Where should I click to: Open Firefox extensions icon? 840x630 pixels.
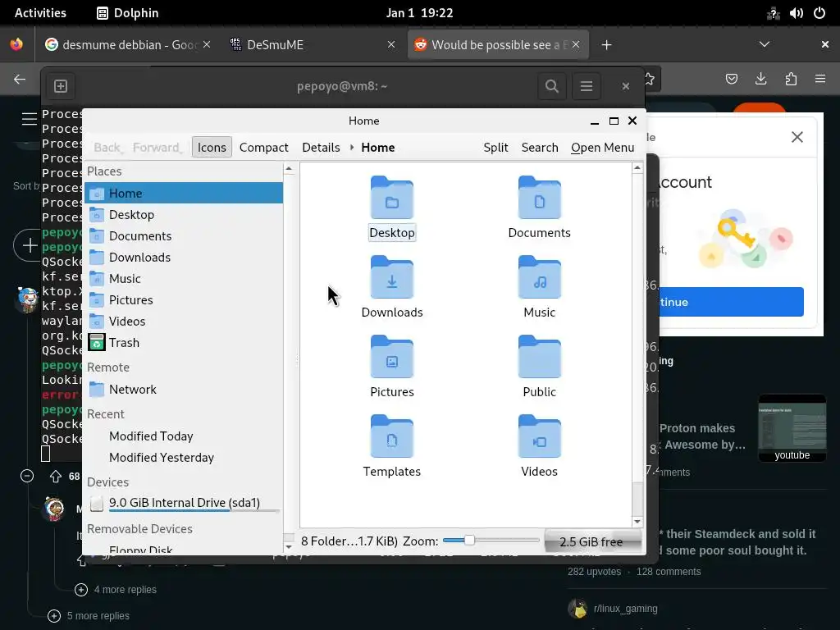pyautogui.click(x=791, y=80)
